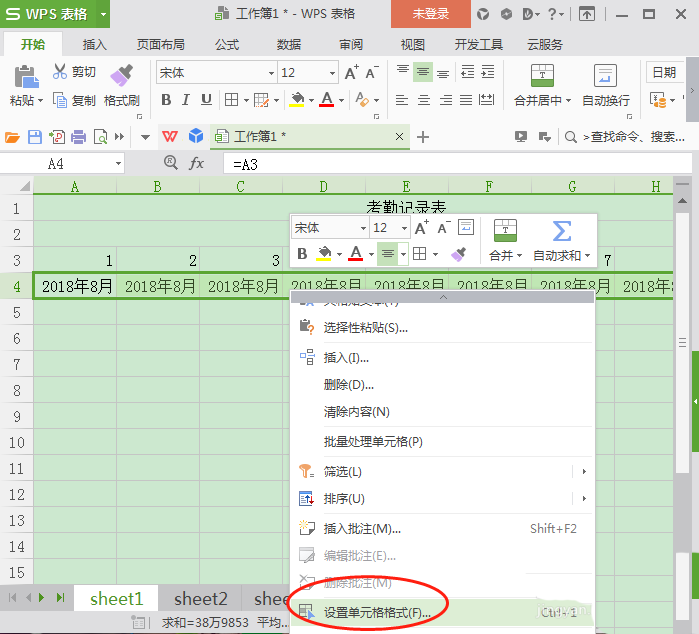699x634 pixels.
Task: Open new document tab with plus button
Action: point(423,137)
